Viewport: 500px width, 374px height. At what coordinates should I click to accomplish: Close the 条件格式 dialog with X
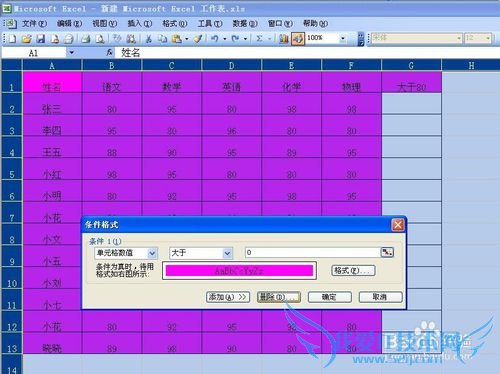tap(398, 225)
